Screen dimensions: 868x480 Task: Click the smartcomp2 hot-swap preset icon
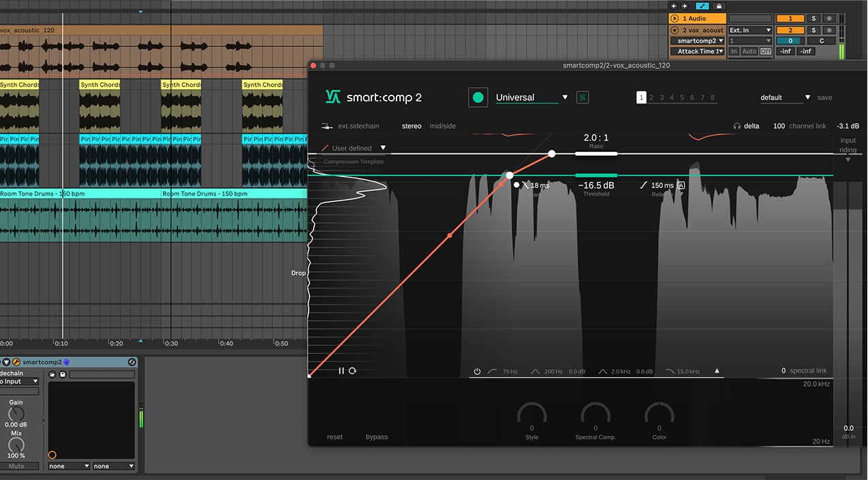(131, 362)
